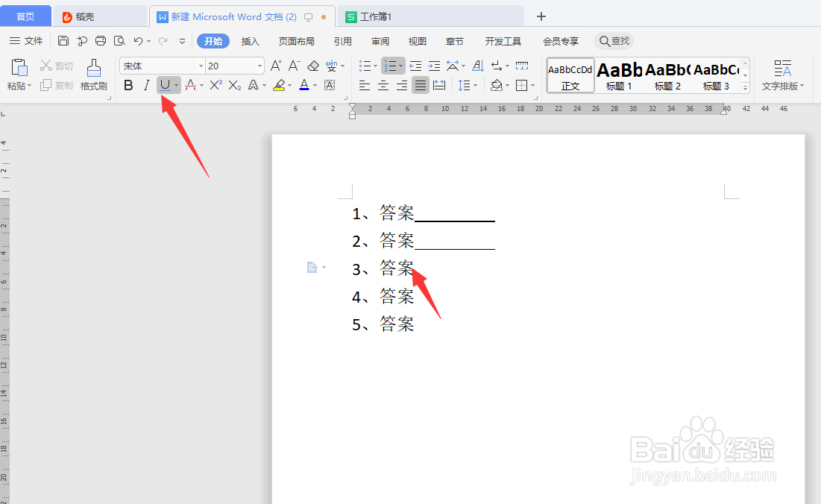
Task: Click the distributed alignment icon
Action: [x=439, y=85]
